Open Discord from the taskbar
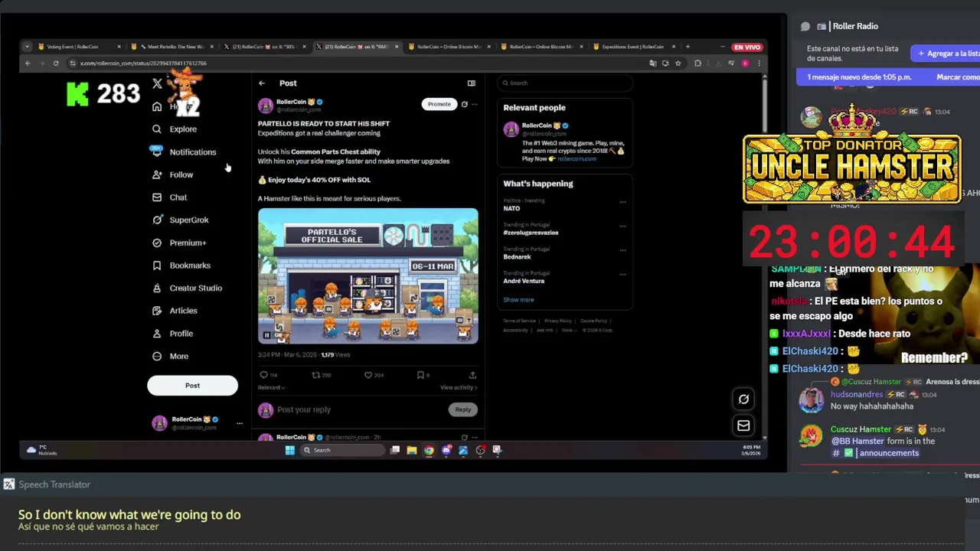The height and width of the screenshot is (551, 980). tap(446, 450)
